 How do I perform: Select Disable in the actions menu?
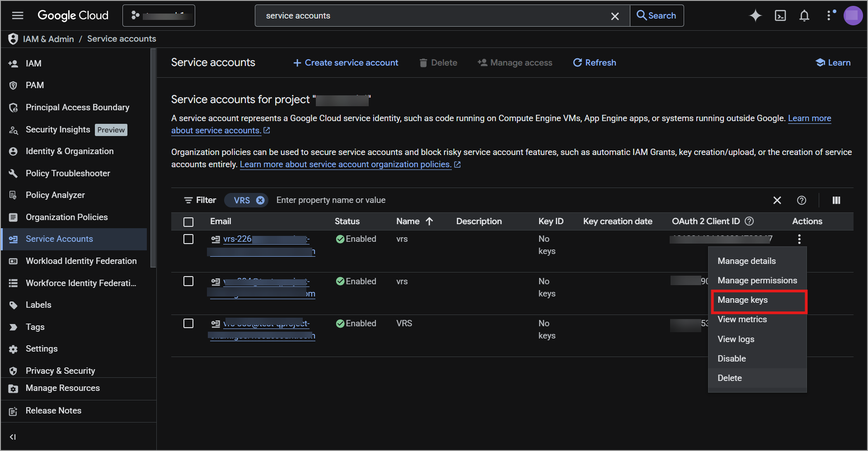pyautogui.click(x=732, y=358)
